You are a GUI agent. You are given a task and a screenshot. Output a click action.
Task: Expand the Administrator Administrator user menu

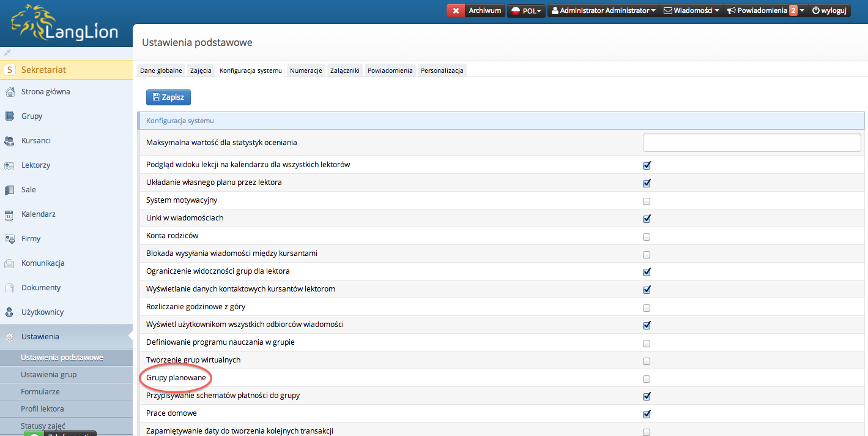coord(603,11)
